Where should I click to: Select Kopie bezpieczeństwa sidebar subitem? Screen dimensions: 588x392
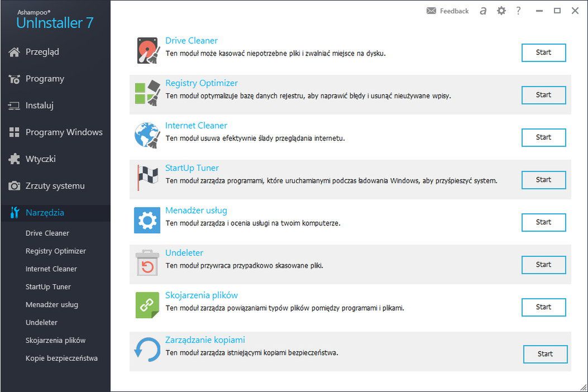point(61,358)
